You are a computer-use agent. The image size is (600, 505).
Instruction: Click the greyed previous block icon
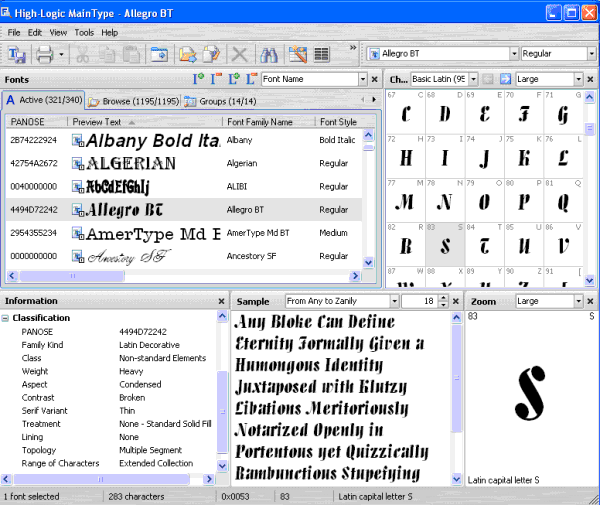488,79
